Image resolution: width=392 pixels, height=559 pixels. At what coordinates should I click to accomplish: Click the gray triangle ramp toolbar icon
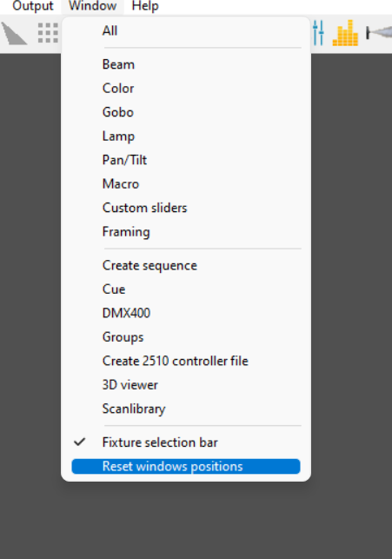click(14, 34)
